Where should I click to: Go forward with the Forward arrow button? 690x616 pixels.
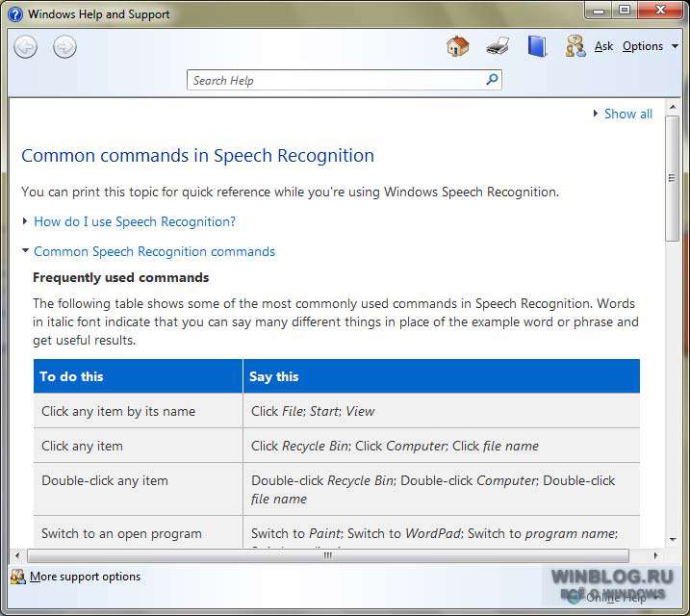(64, 46)
